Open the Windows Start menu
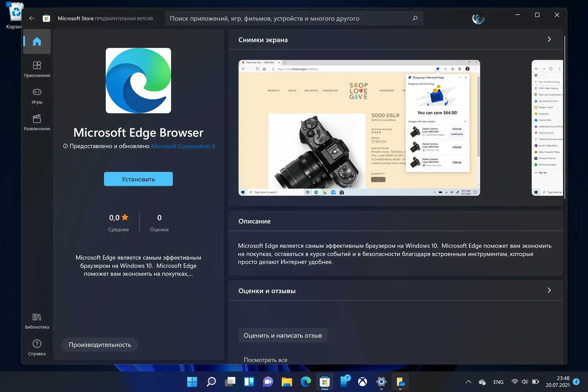The height and width of the screenshot is (392, 588). point(192,381)
